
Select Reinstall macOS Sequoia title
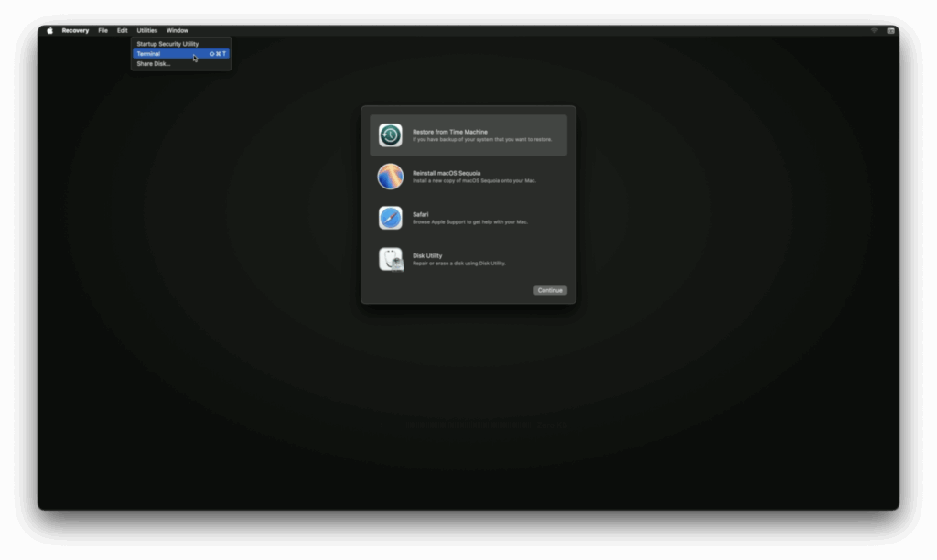point(447,173)
